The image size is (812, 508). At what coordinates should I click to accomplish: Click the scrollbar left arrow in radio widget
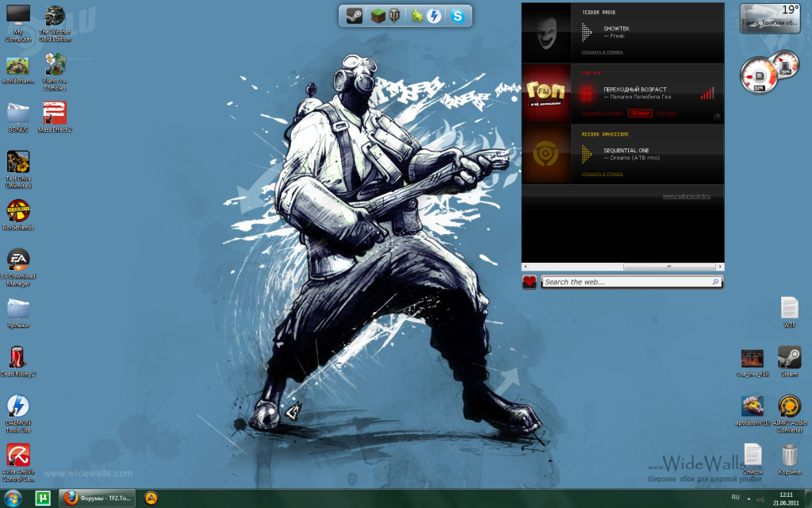click(526, 267)
